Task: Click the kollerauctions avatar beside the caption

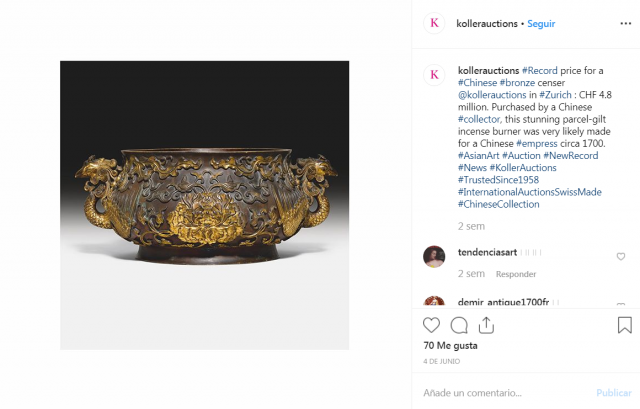Action: click(434, 75)
